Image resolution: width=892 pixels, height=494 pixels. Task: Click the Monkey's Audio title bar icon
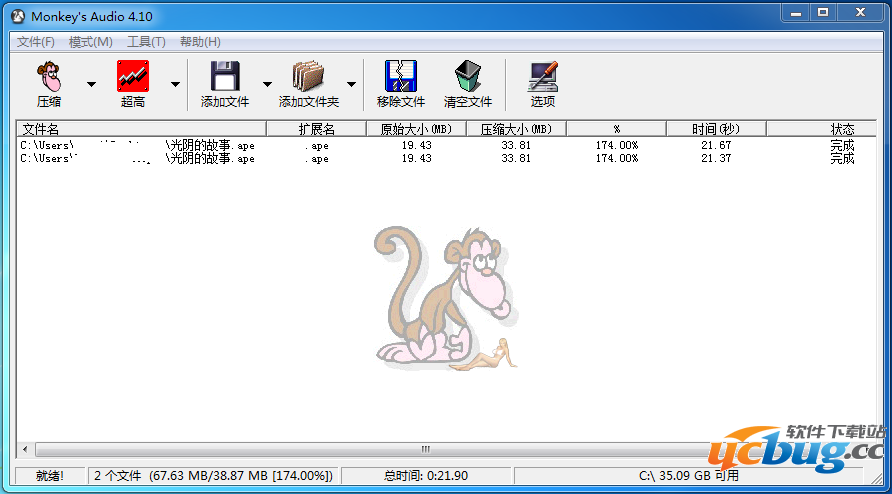tap(17, 17)
